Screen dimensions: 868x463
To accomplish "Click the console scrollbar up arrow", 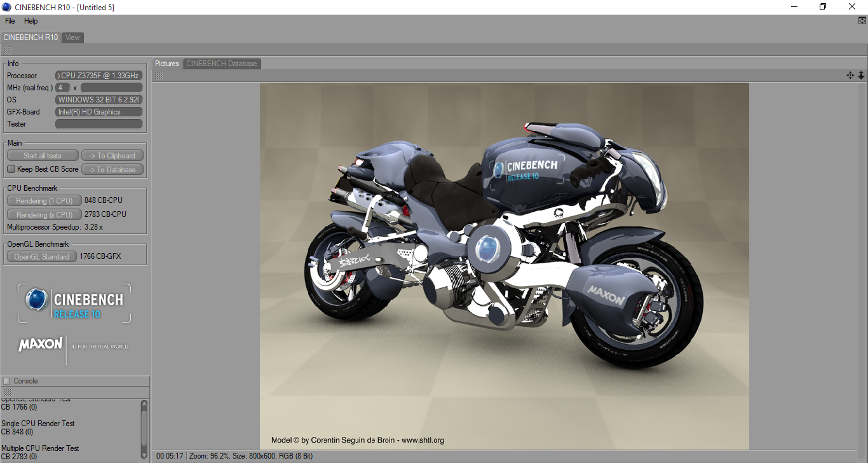I will tap(144, 404).
